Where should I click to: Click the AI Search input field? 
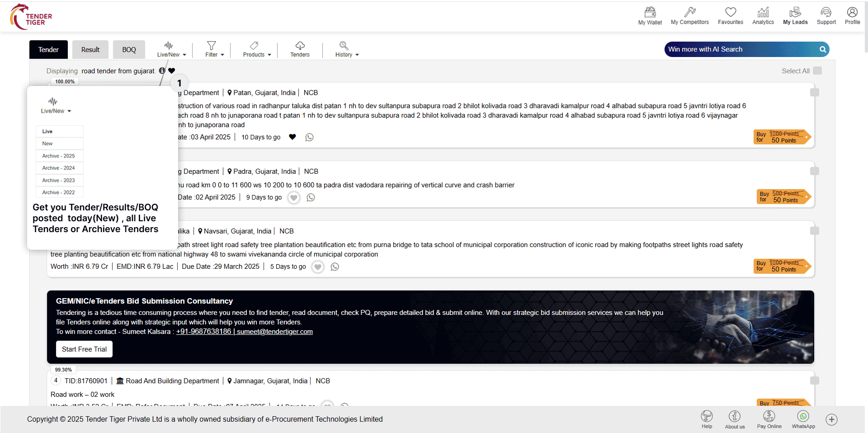[741, 49]
